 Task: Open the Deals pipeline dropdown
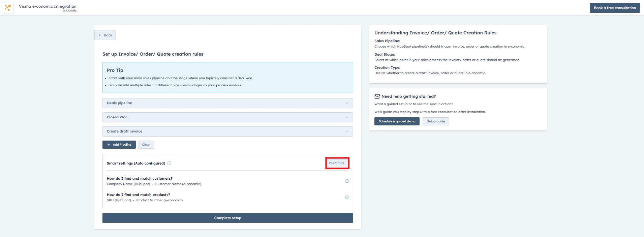pyautogui.click(x=228, y=103)
